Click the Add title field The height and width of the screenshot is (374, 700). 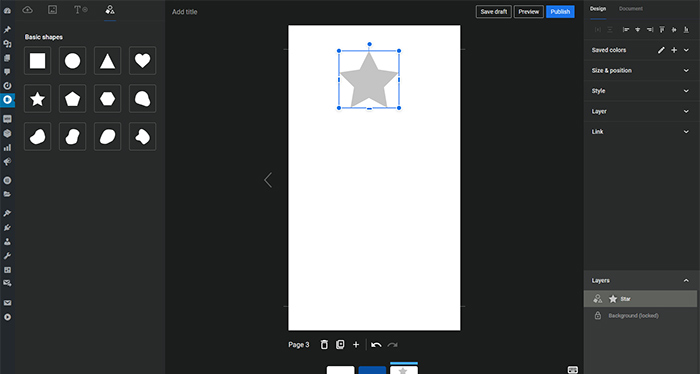click(x=184, y=12)
